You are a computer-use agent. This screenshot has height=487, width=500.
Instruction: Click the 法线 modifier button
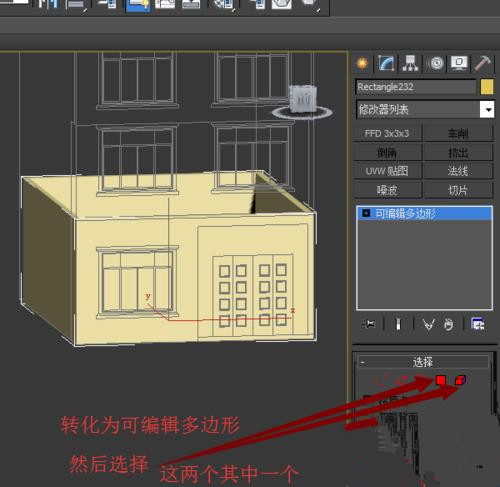click(x=458, y=171)
